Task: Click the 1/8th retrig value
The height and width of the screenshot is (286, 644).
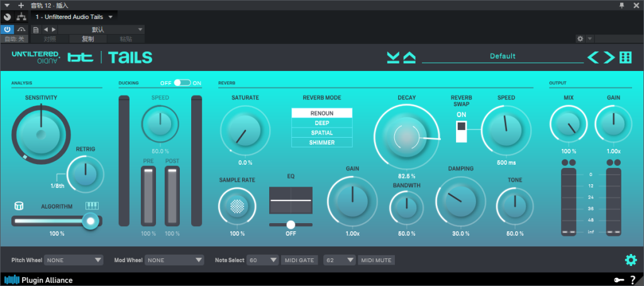Action: (57, 185)
